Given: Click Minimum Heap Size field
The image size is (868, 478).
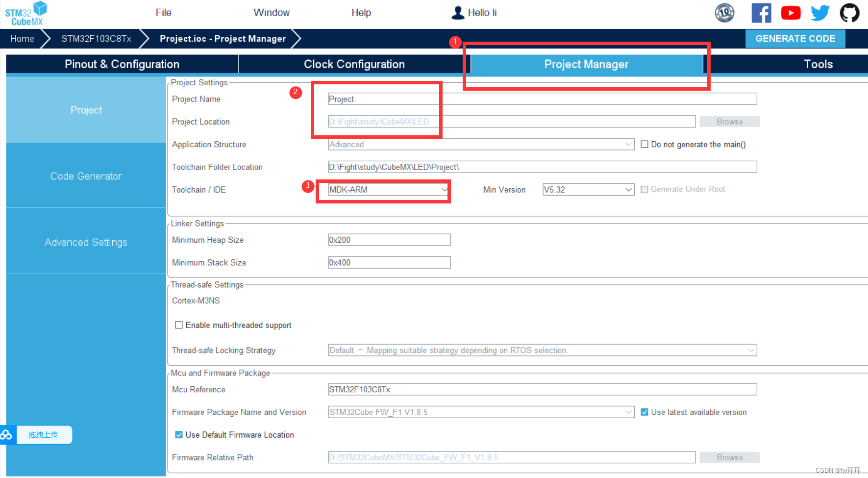Looking at the screenshot, I should [389, 240].
